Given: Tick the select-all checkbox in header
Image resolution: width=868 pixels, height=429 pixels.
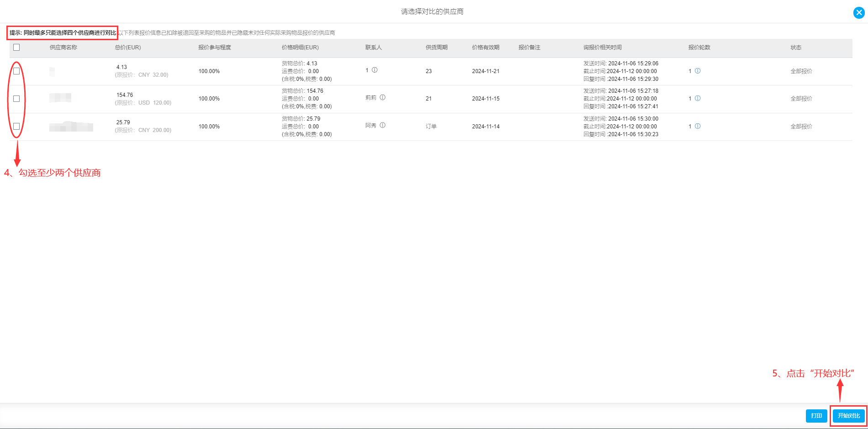Looking at the screenshot, I should point(16,48).
